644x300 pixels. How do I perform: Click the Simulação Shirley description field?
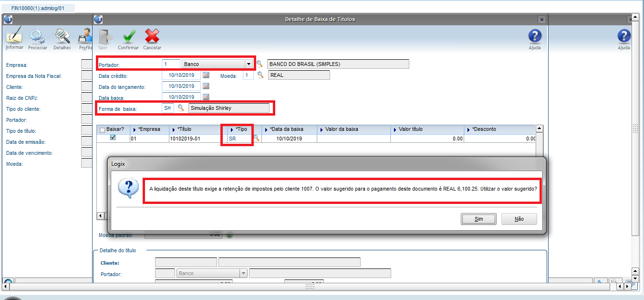pyautogui.click(x=229, y=108)
